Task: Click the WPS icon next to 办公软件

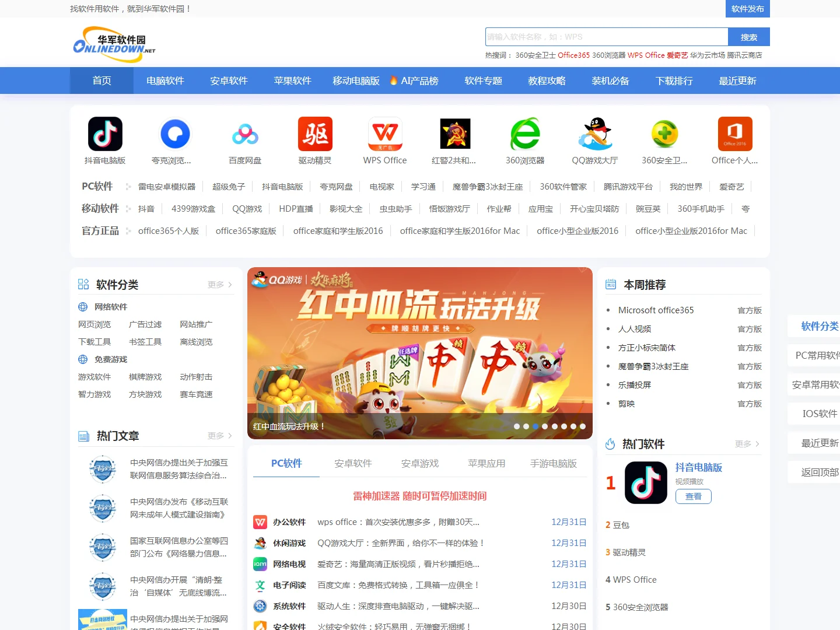Action: (260, 522)
